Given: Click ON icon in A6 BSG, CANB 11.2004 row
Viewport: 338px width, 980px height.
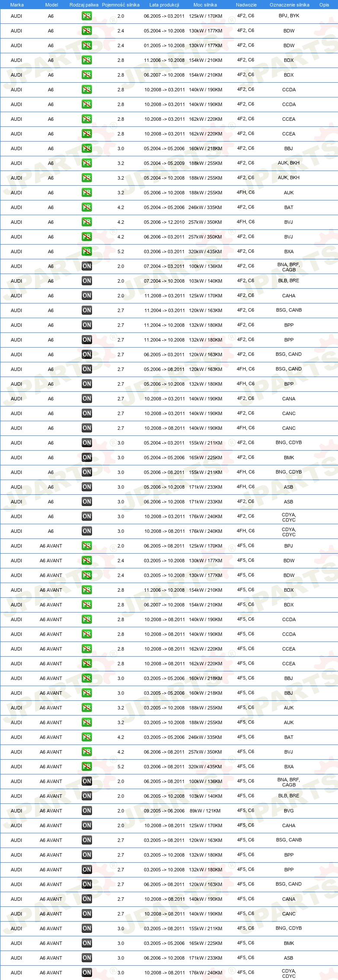Looking at the screenshot, I should coord(86,310).
